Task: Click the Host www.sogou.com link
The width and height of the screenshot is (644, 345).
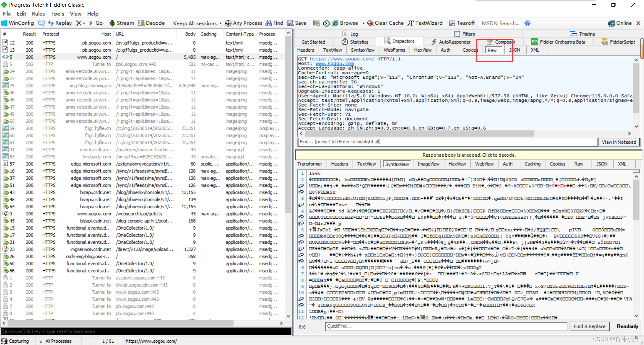Action: 334,64
